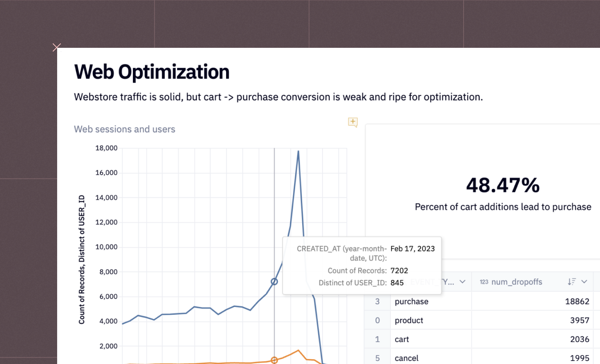Click the Web sessions and users chart title
Viewport: 600px width, 364px height.
tap(124, 129)
